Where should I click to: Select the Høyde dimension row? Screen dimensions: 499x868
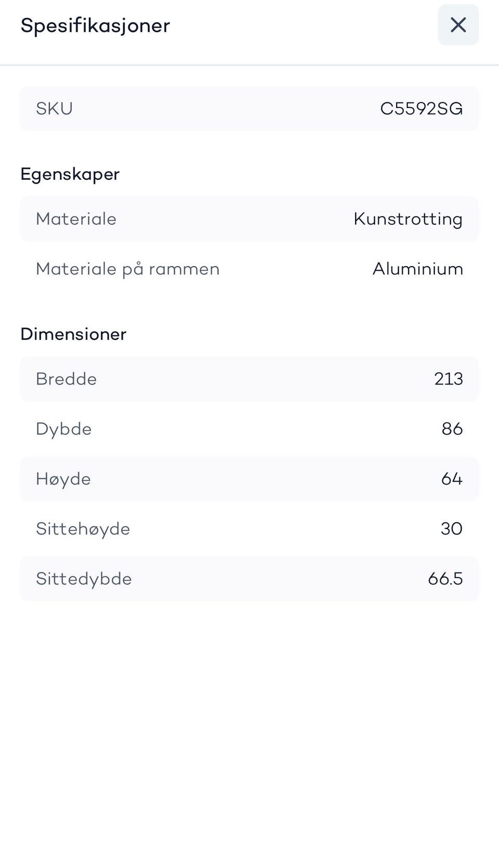pos(249,478)
